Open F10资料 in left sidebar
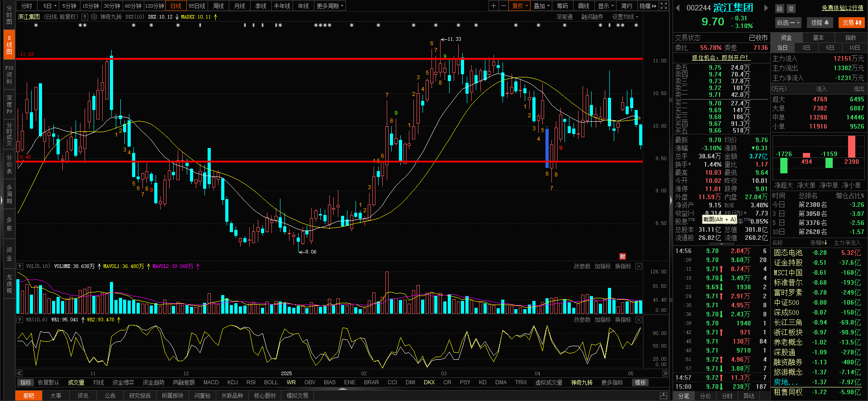 pos(9,75)
